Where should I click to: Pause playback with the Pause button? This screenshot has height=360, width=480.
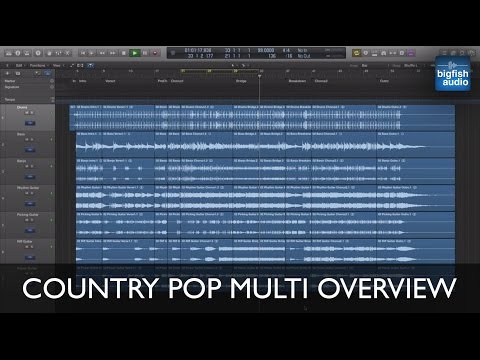pos(145,53)
